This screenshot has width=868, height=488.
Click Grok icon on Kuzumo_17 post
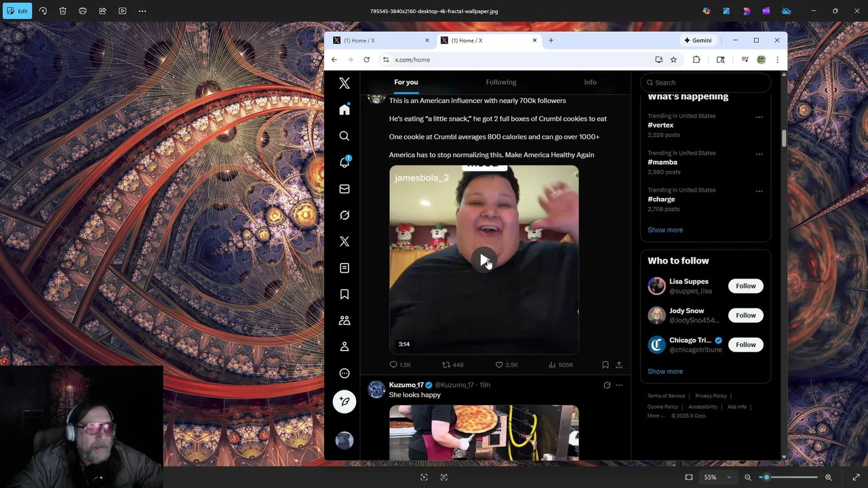click(x=607, y=385)
